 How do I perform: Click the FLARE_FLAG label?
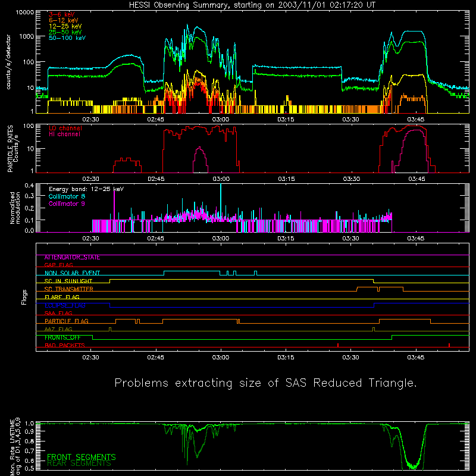pyautogui.click(x=62, y=297)
